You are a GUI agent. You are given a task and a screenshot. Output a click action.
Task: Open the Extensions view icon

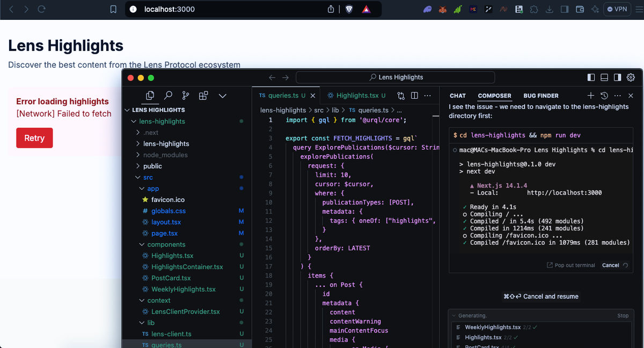(203, 96)
